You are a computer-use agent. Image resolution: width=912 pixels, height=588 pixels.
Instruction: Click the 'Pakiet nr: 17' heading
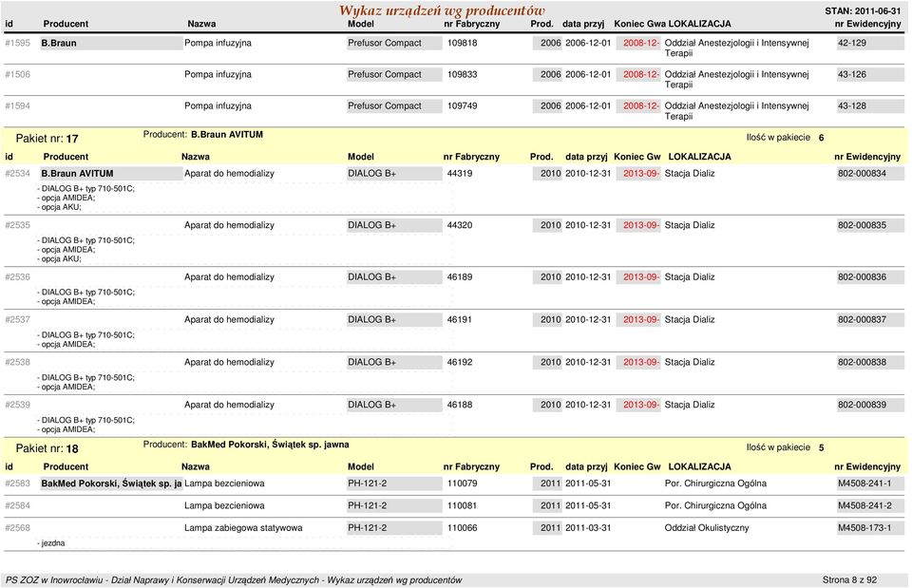[x=47, y=139]
